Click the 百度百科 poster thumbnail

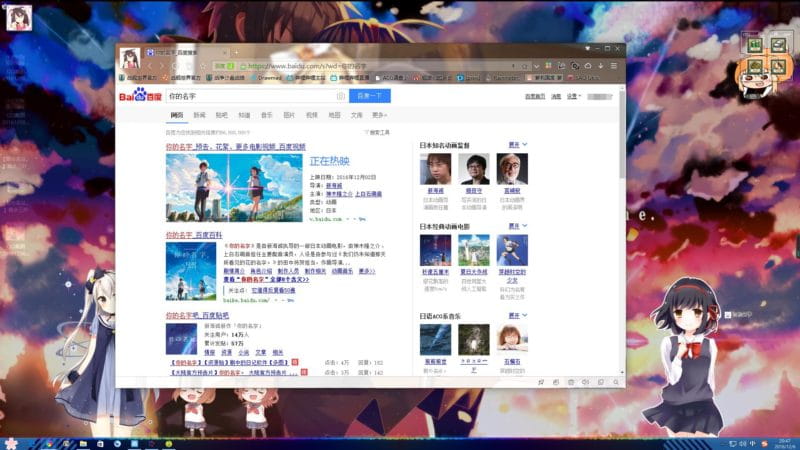click(x=191, y=271)
